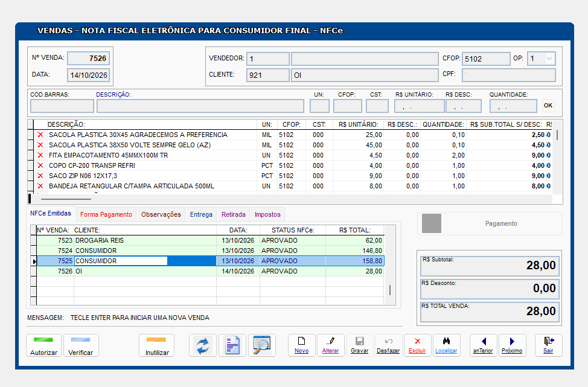Start a new sale with Novo
This screenshot has height=387, width=588.
coord(301,345)
